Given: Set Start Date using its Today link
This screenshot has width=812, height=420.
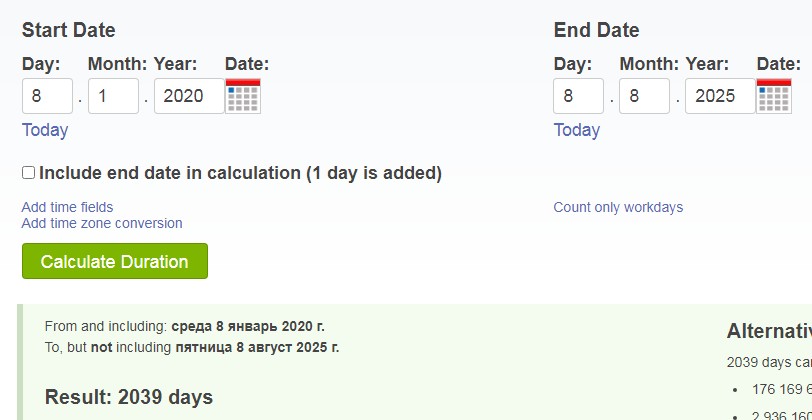Looking at the screenshot, I should coord(45,129).
